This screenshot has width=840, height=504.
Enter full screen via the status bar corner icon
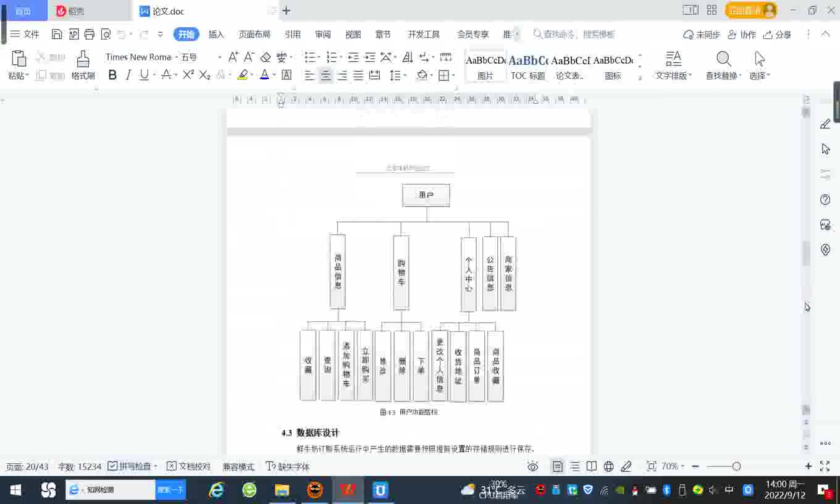point(825,466)
